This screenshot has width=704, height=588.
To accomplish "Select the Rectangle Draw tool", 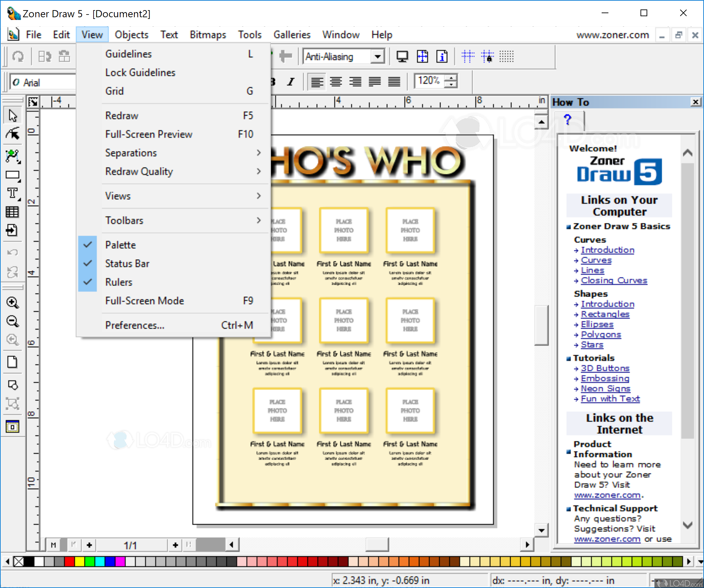I will pos(13,175).
